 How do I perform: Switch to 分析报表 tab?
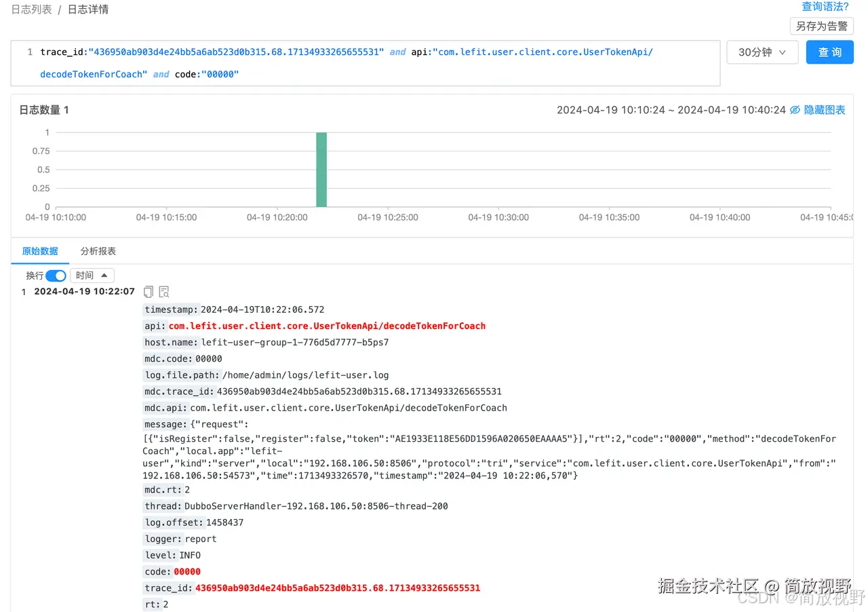coord(98,251)
